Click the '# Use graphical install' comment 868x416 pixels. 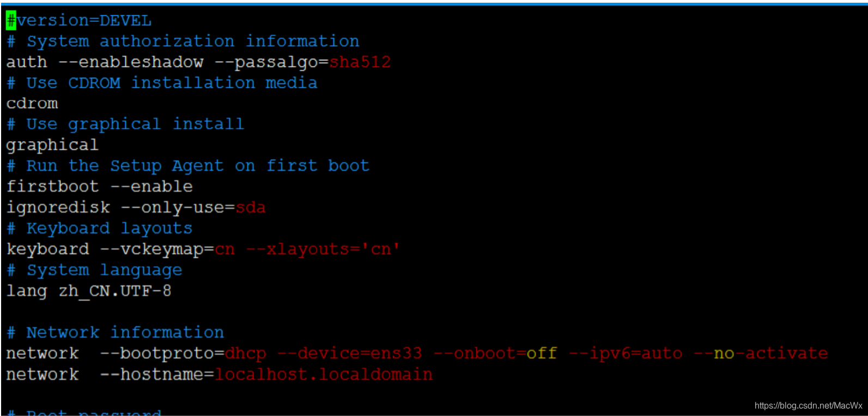125,125
